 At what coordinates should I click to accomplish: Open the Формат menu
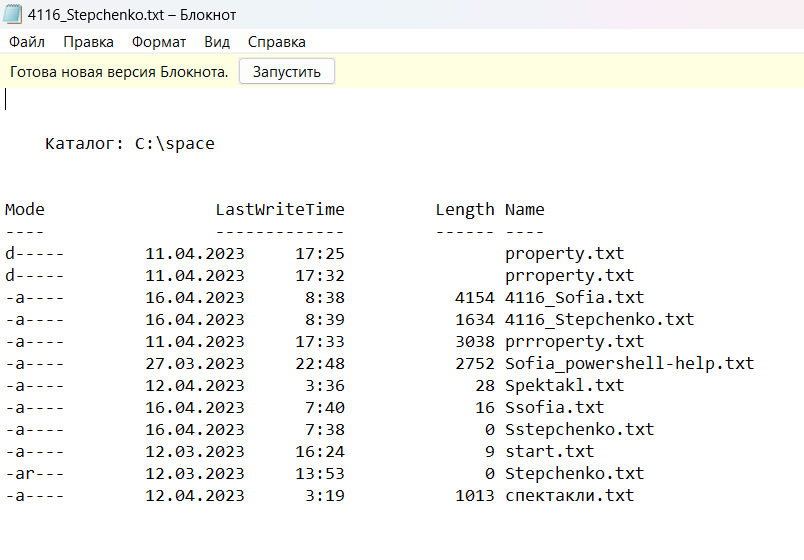point(159,42)
